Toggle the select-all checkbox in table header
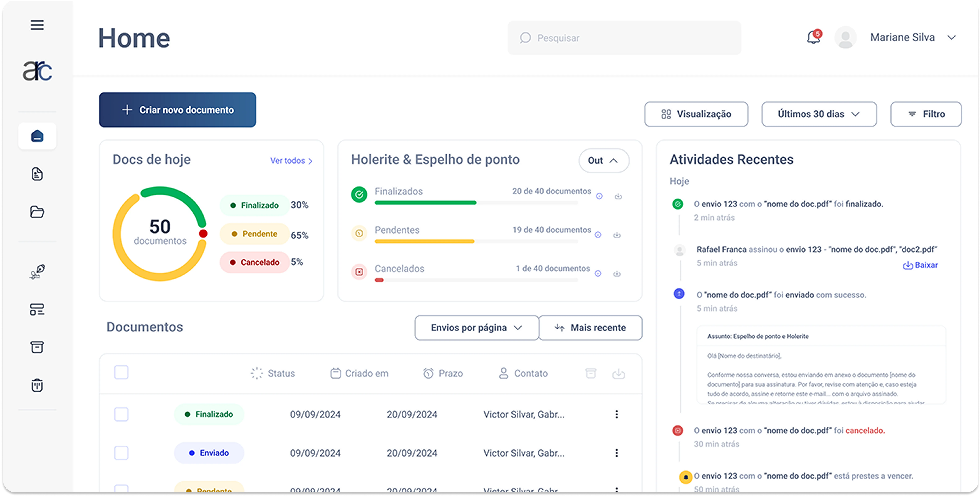 pyautogui.click(x=121, y=372)
